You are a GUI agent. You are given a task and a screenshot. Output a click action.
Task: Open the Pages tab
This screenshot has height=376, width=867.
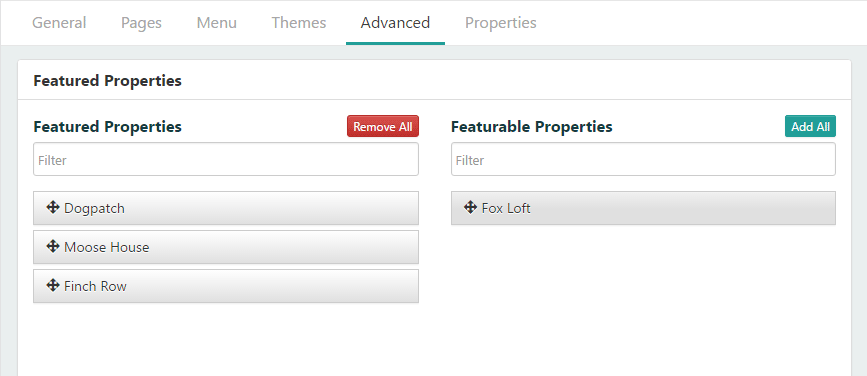pyautogui.click(x=141, y=23)
